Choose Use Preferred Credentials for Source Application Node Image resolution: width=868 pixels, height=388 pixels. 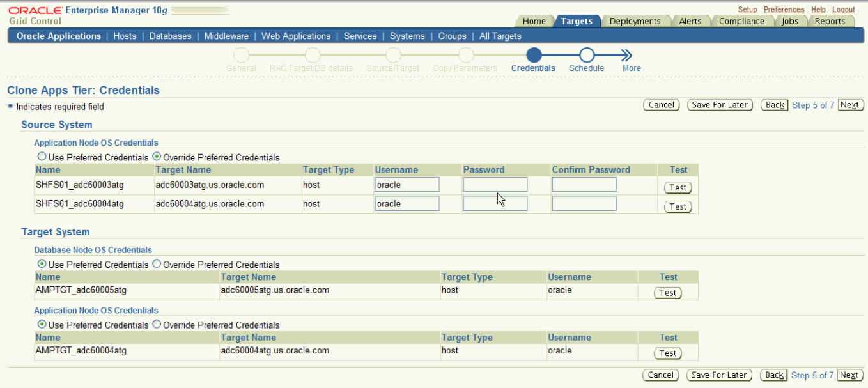click(42, 157)
